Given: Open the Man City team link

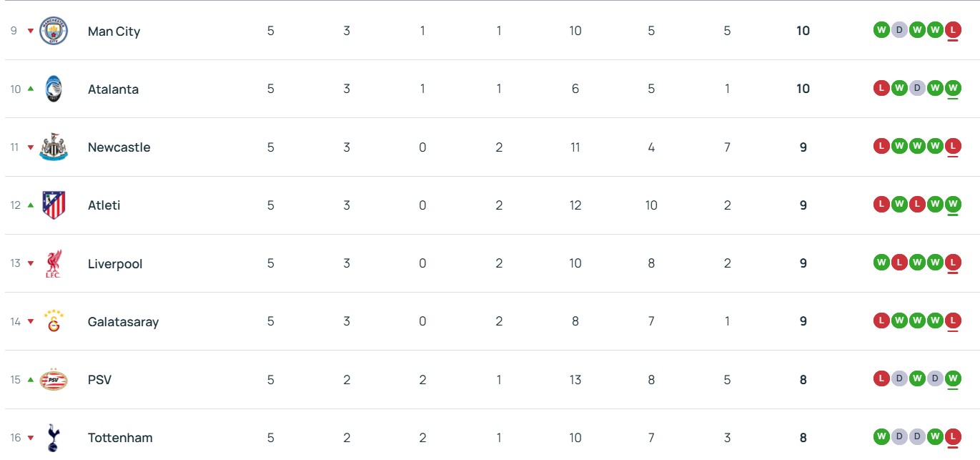Looking at the screenshot, I should pyautogui.click(x=114, y=31).
